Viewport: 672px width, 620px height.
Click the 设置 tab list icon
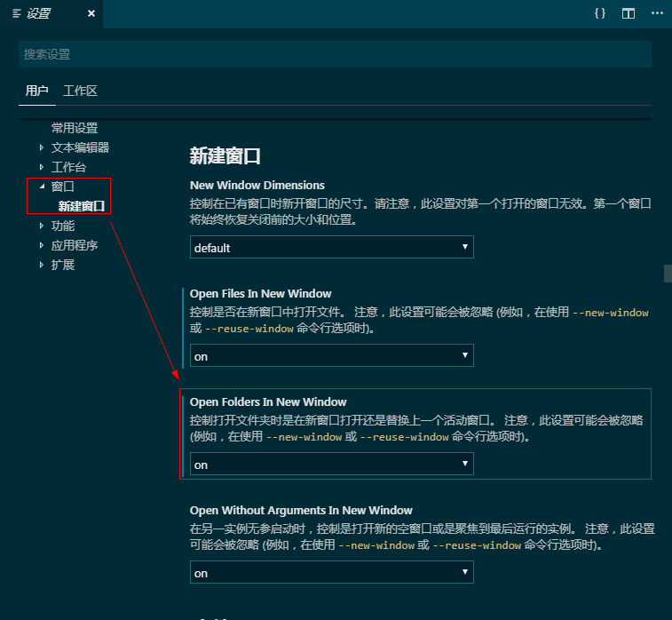pyautogui.click(x=17, y=13)
